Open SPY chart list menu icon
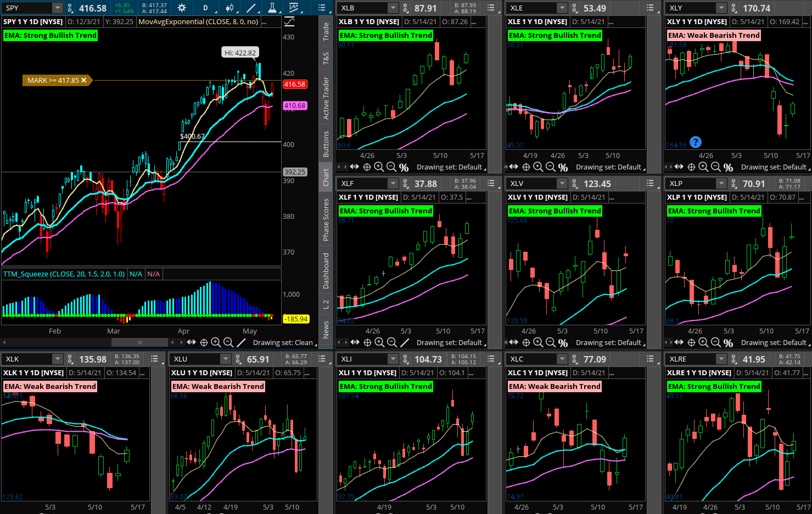Image resolution: width=812 pixels, height=514 pixels. click(x=322, y=8)
